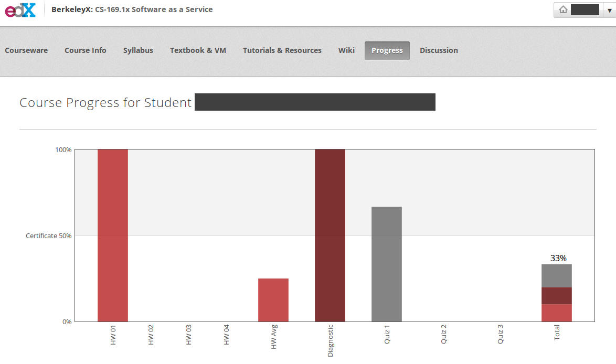Click the edX logo

point(20,9)
